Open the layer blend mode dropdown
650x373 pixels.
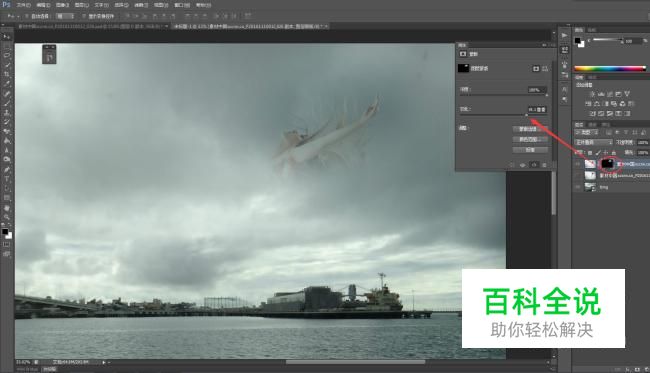point(593,142)
